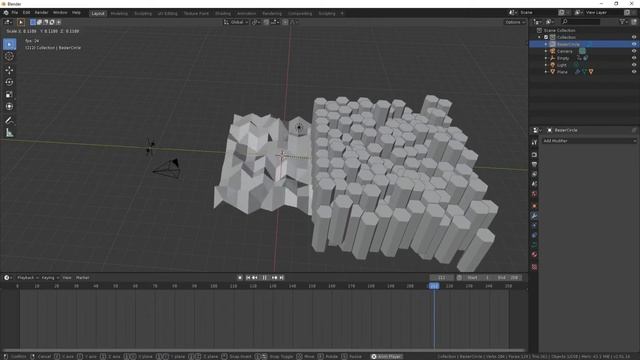The height and width of the screenshot is (360, 640).
Task: Open the Edit menu
Action: click(x=26, y=13)
